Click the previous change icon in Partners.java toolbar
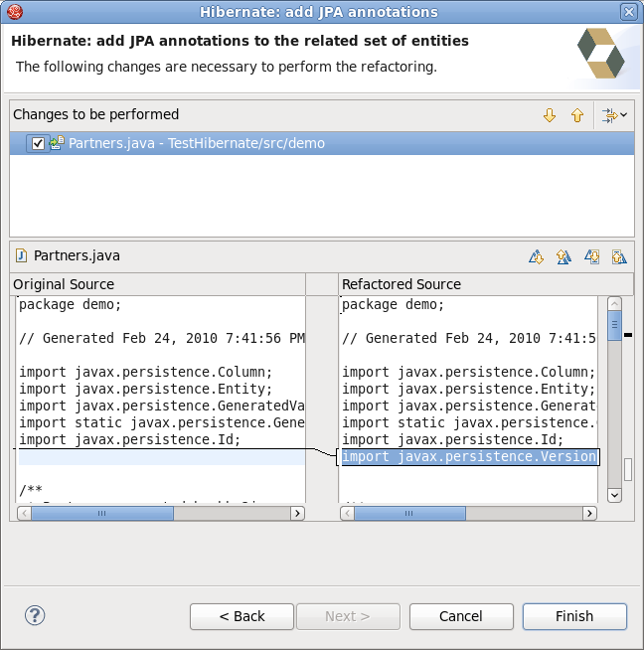This screenshot has height=650, width=644. pyautogui.click(x=618, y=257)
